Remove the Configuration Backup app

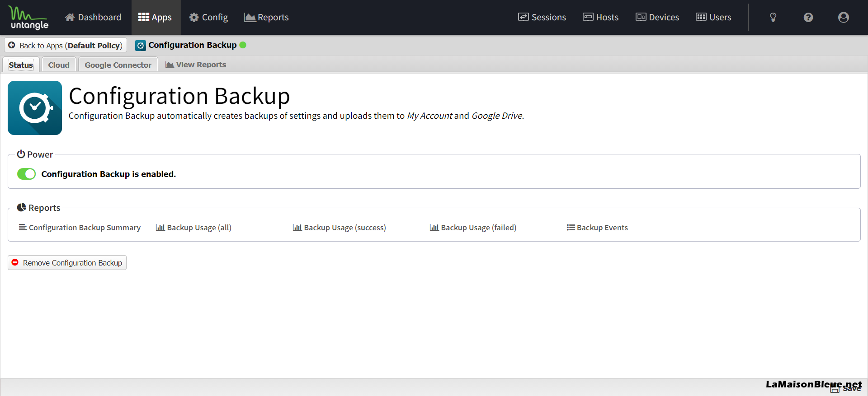click(67, 263)
